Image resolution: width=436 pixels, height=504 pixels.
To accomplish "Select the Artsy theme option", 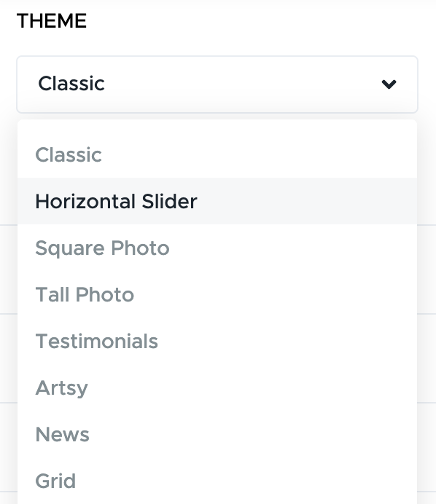I will [217, 387].
